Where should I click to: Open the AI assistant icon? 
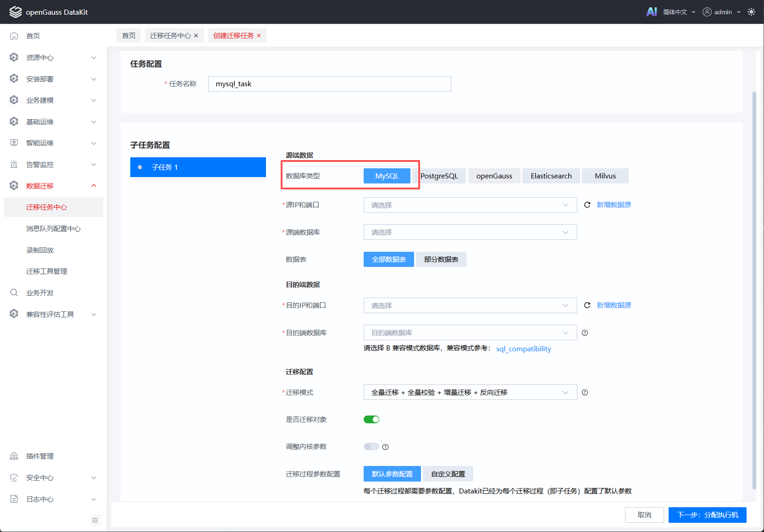pyautogui.click(x=651, y=12)
